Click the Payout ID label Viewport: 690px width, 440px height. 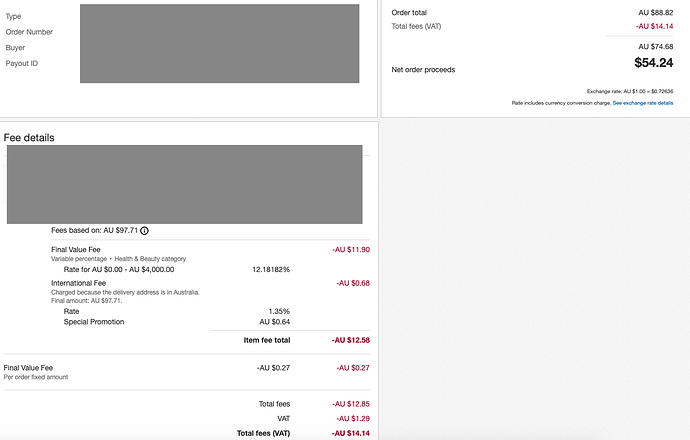pos(22,63)
